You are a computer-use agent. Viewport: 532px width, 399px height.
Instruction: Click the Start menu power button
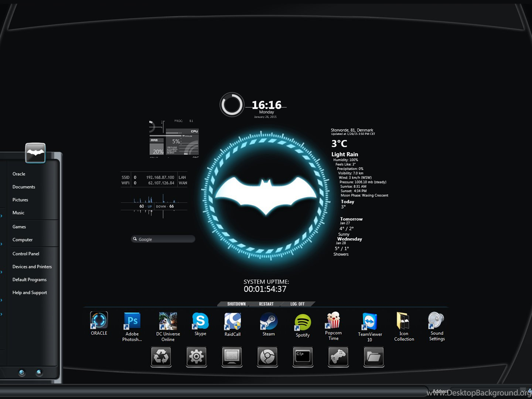click(22, 372)
